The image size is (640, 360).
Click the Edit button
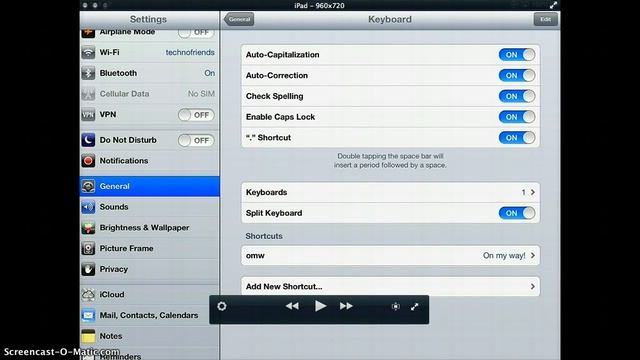coord(545,19)
